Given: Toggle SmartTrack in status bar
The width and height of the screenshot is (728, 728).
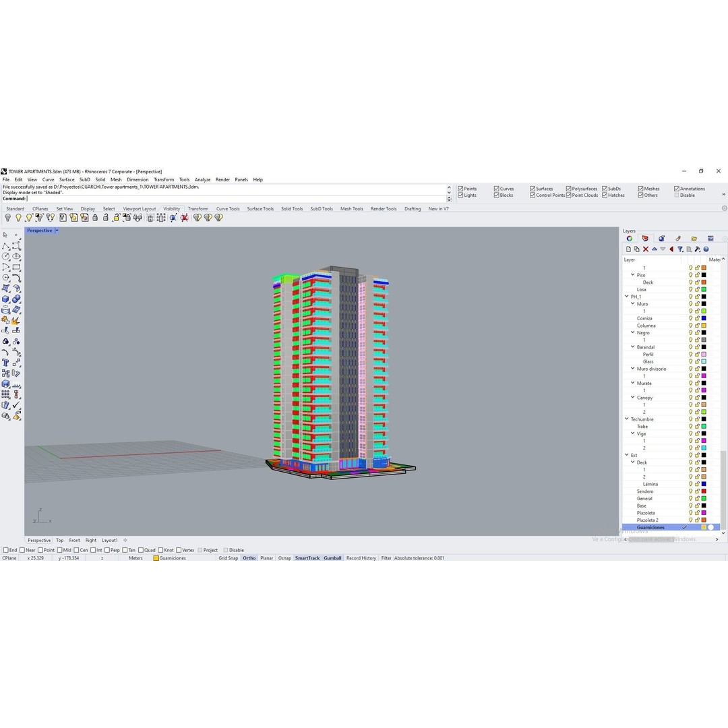Looking at the screenshot, I should 307,559.
